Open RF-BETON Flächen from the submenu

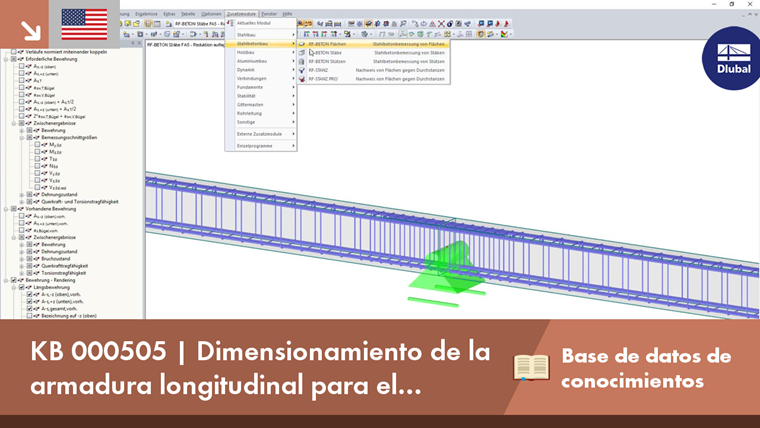[x=373, y=44]
